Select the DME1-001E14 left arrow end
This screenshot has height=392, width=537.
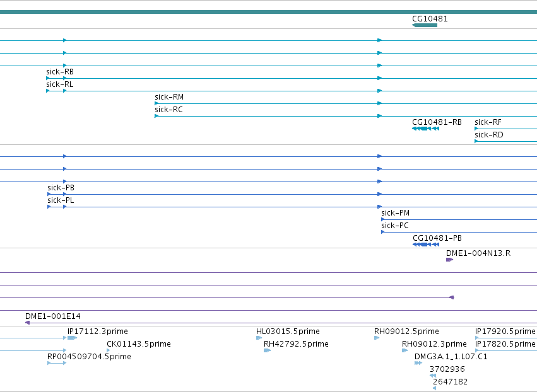click(x=27, y=323)
